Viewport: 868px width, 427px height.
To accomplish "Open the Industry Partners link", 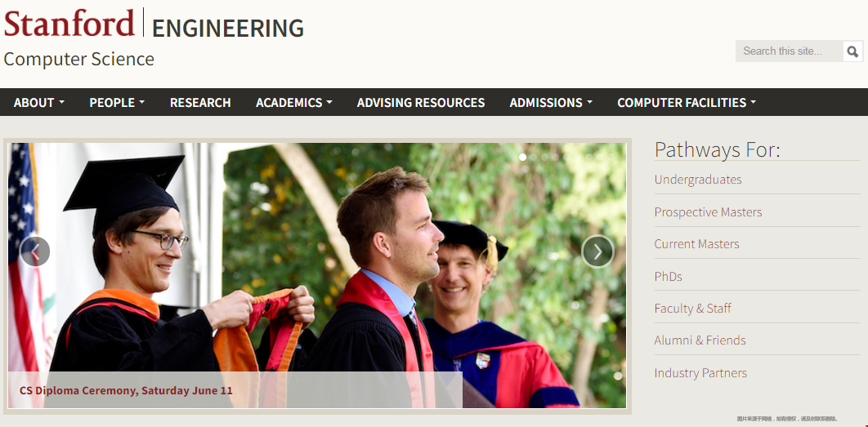I will 700,373.
